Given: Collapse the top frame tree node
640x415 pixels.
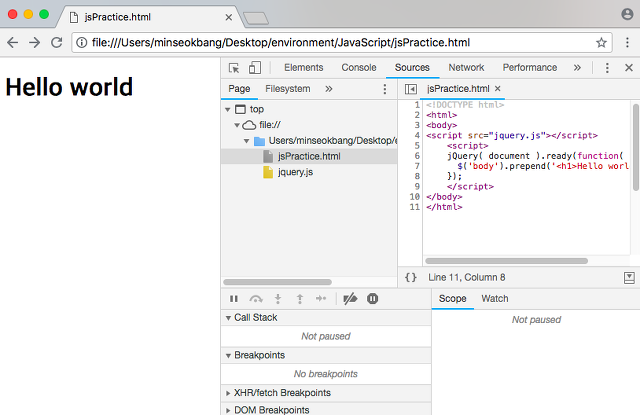Looking at the screenshot, I should [x=228, y=109].
